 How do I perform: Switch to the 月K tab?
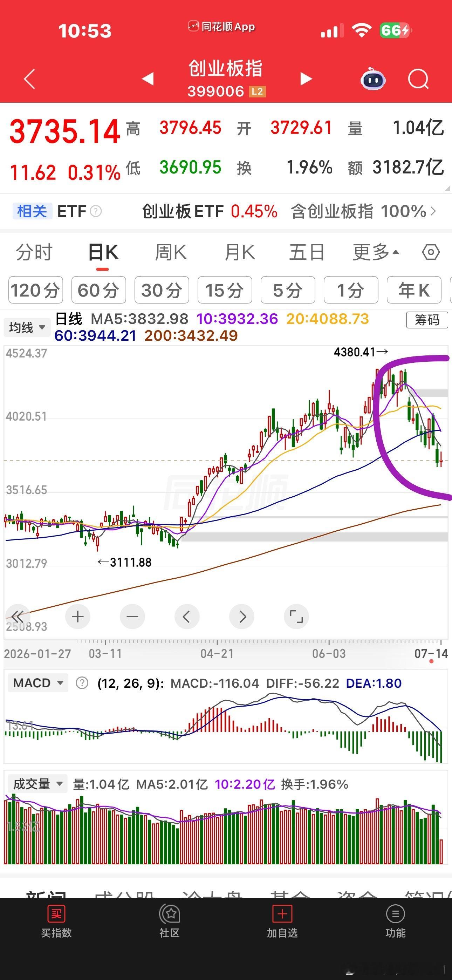coord(239,252)
